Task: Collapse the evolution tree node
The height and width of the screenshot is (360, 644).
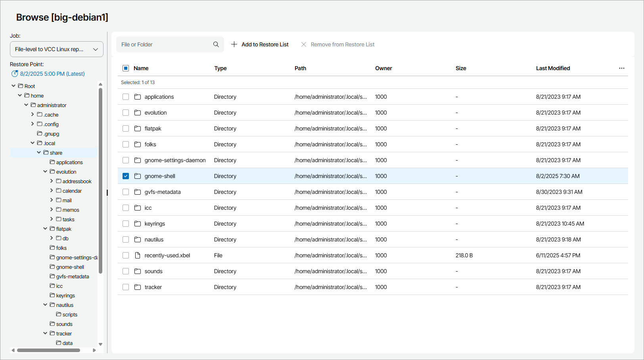Action: tap(45, 172)
